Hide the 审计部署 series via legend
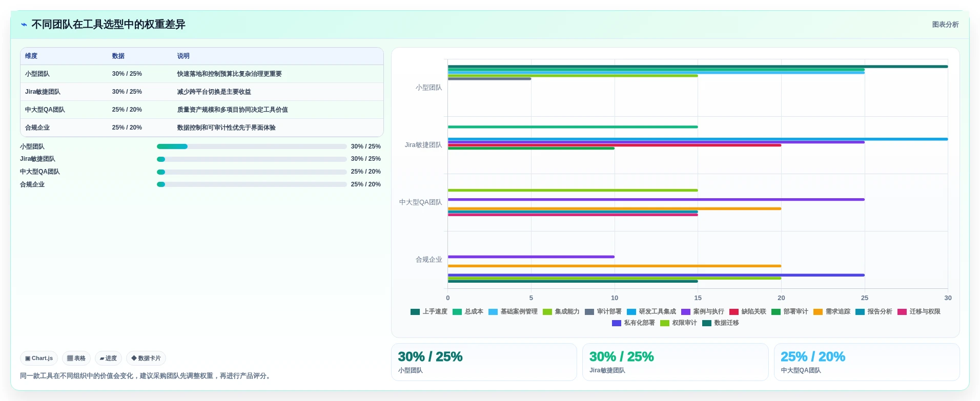The height and width of the screenshot is (401, 980). tap(603, 311)
